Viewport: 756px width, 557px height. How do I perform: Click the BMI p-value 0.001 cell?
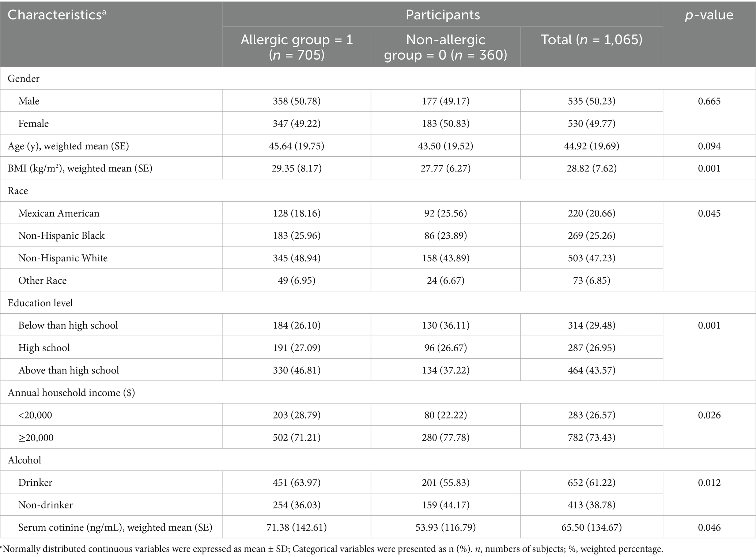pyautogui.click(x=709, y=168)
